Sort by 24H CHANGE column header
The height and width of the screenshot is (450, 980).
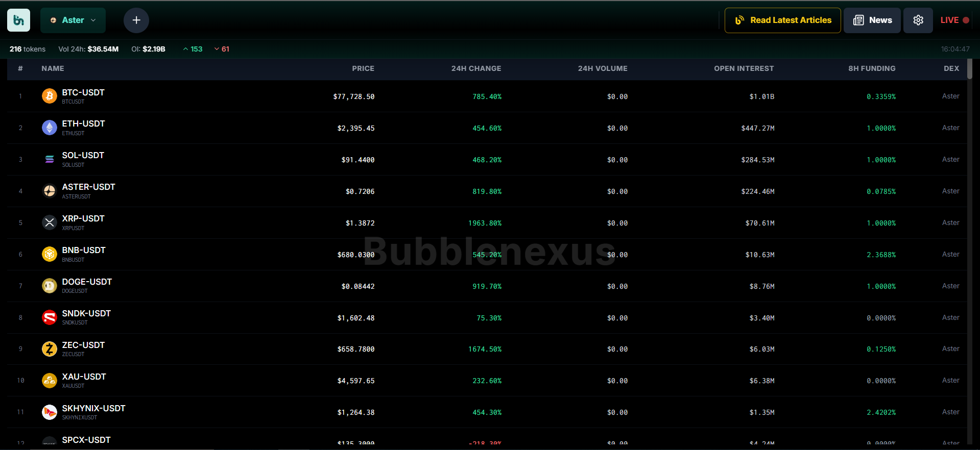476,68
